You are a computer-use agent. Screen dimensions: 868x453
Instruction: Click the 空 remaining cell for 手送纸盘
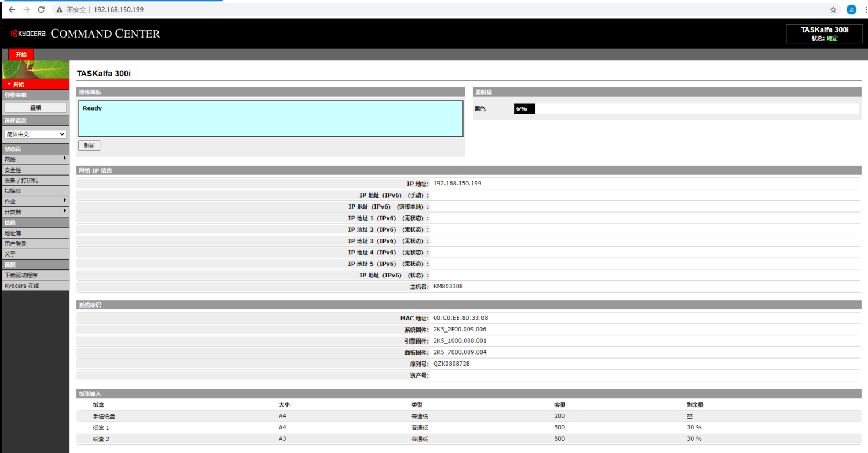690,416
